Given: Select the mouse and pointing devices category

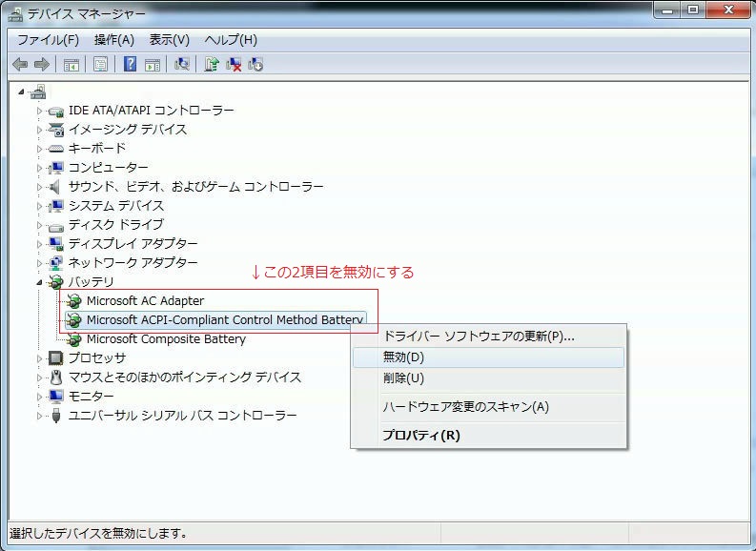Looking at the screenshot, I should click(185, 377).
